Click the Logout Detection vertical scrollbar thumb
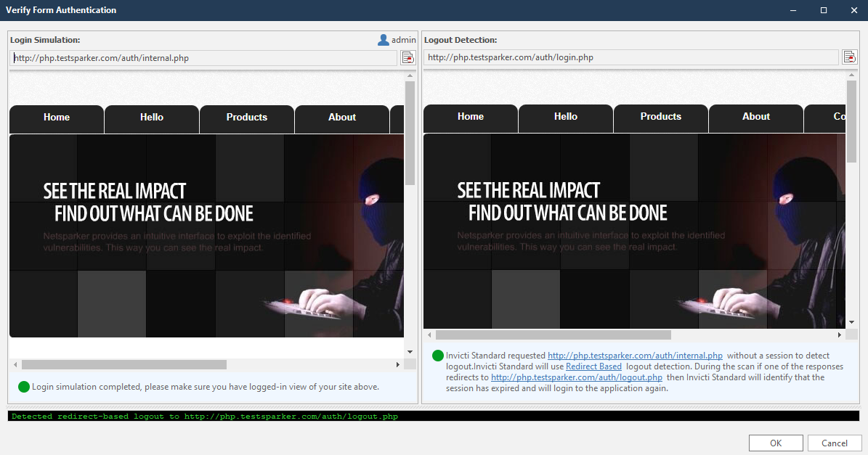Image resolution: width=868 pixels, height=455 pixels. tap(852, 121)
